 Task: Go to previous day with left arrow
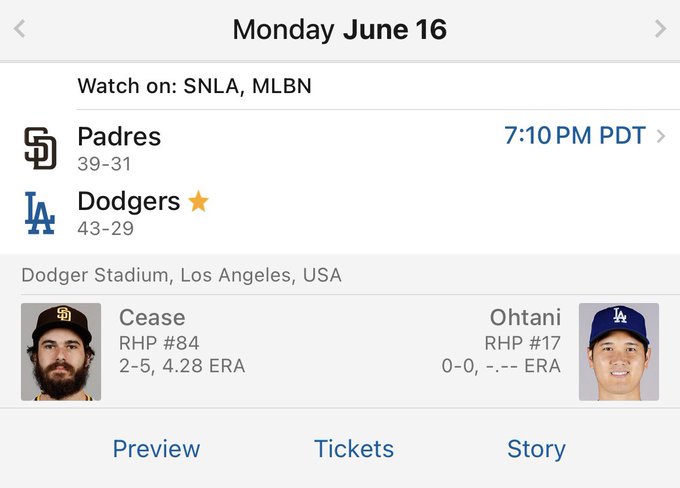(19, 29)
